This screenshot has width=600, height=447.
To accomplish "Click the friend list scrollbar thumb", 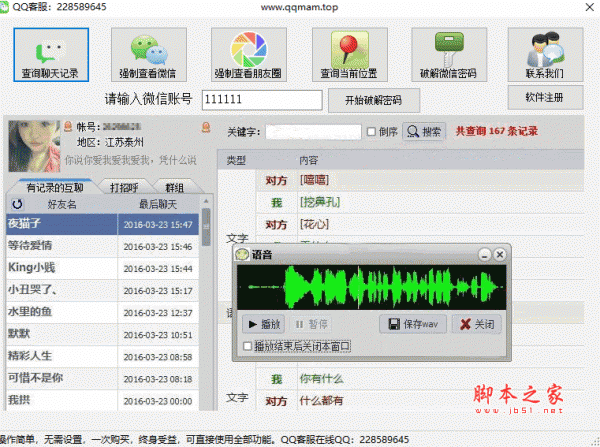I will pos(206,227).
